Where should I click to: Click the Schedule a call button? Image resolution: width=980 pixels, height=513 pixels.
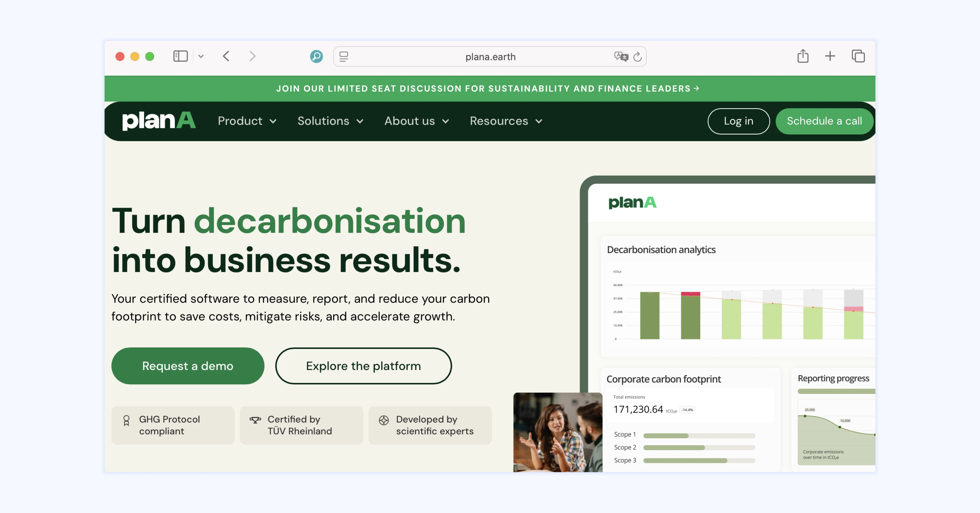pyautogui.click(x=824, y=121)
